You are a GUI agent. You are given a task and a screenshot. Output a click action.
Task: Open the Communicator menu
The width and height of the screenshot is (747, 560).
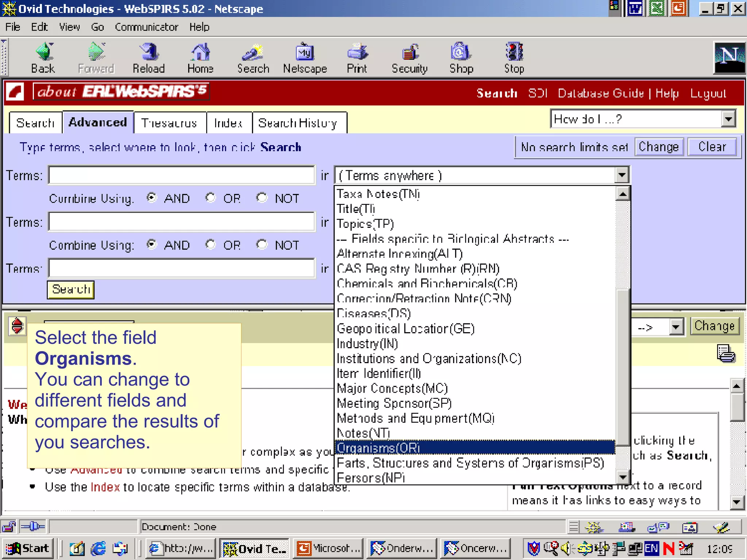pos(146,27)
